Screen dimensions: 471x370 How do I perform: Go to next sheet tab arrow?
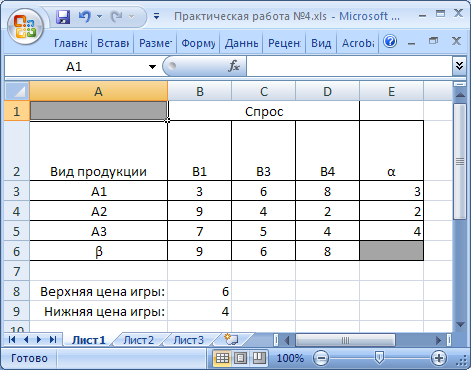pyautogui.click(x=39, y=340)
